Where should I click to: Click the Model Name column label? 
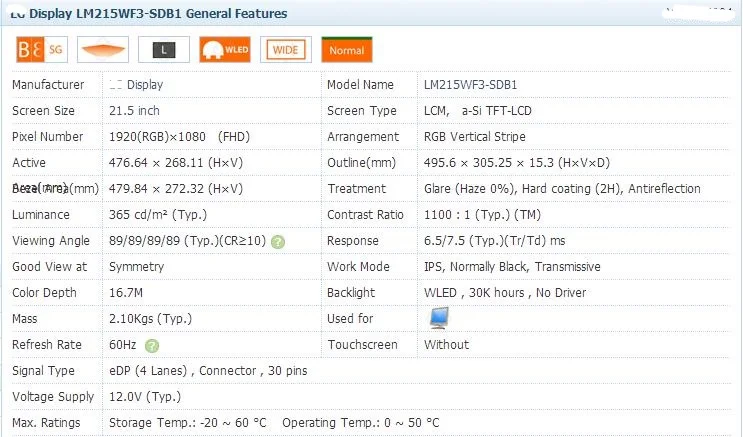[360, 85]
